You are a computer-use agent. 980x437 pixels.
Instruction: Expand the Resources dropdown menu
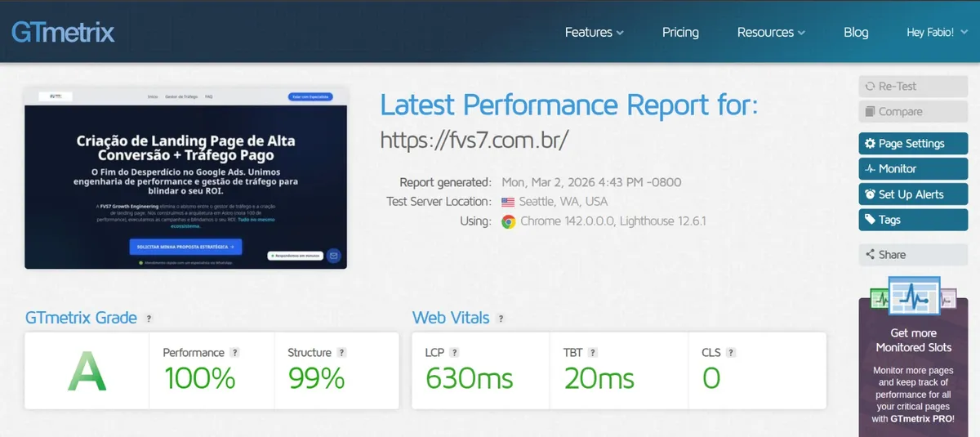click(771, 33)
